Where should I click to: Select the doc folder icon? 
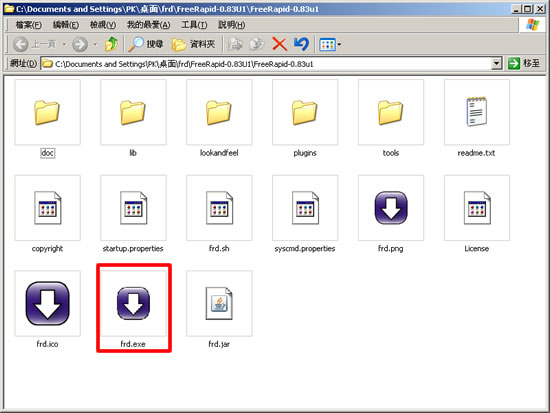(47, 112)
